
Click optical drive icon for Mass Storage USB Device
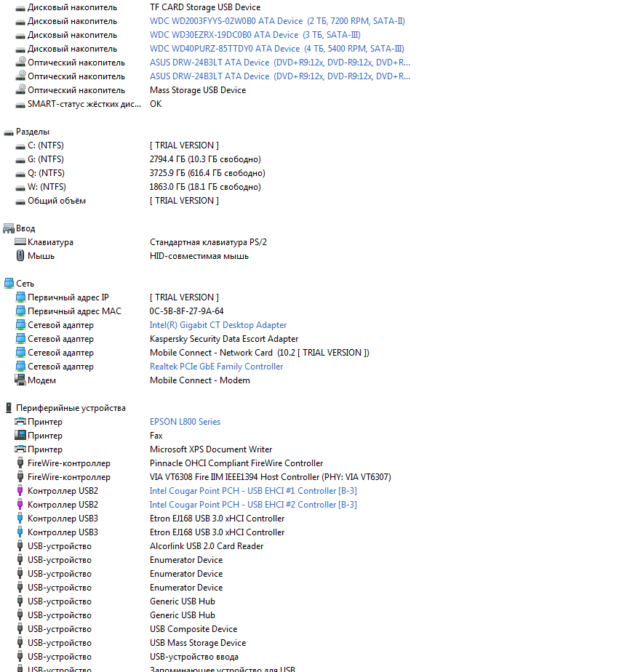(20, 89)
